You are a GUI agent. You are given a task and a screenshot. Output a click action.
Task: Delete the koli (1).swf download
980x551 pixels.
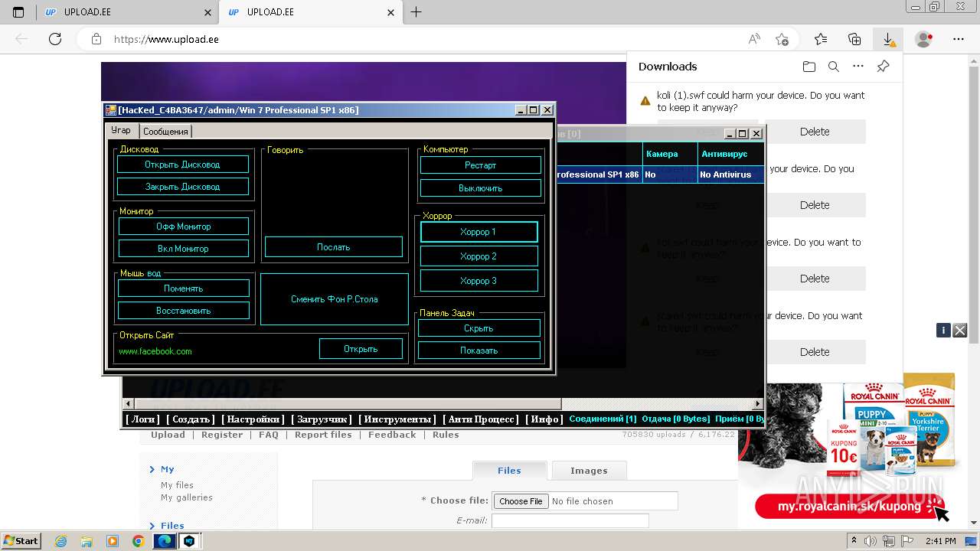point(815,132)
